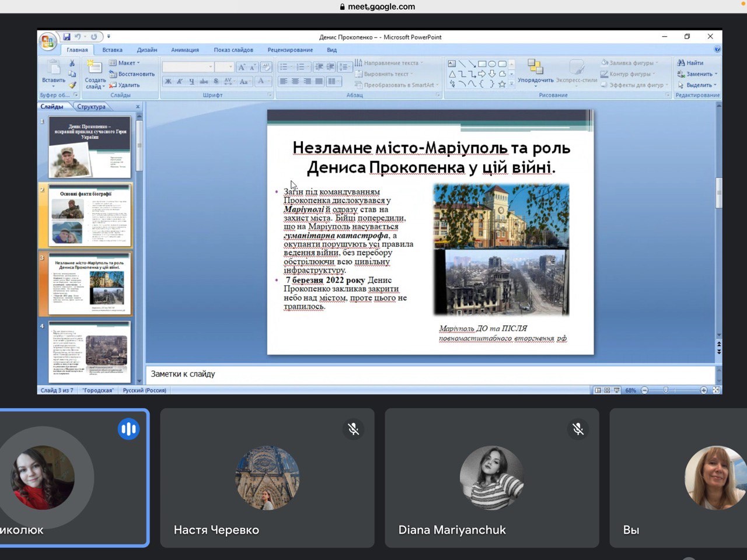
Task: Click the zoom slider in status bar
Action: [x=666, y=390]
